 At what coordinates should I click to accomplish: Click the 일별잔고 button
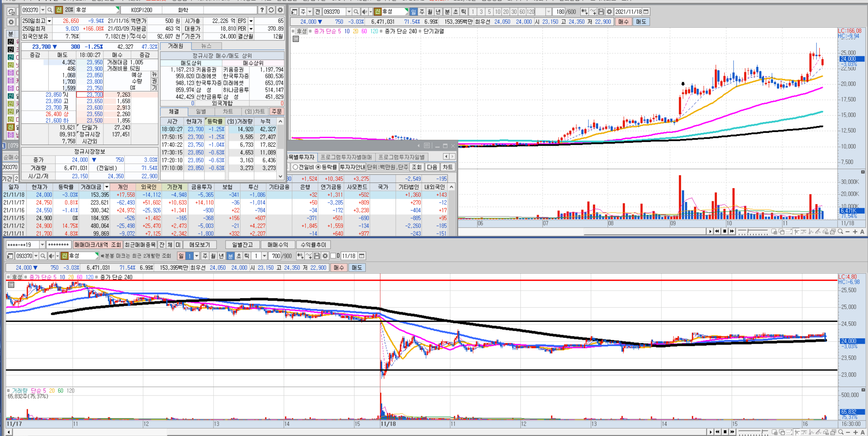243,245
